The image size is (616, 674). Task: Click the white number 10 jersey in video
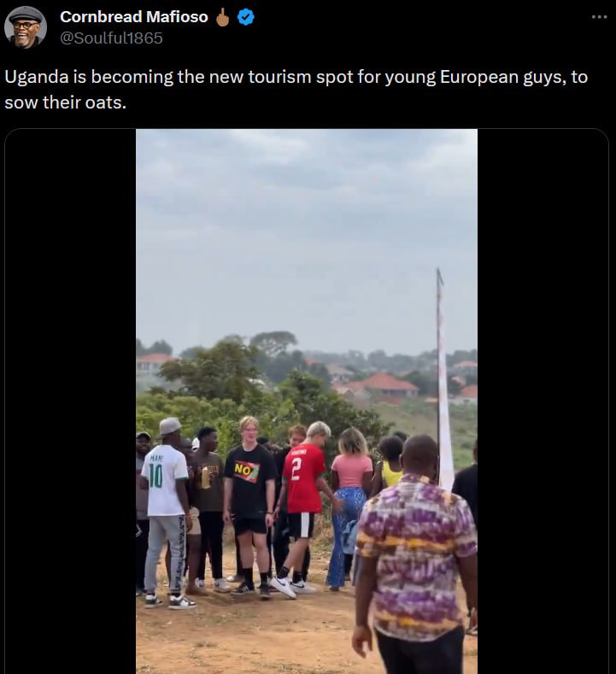[164, 480]
